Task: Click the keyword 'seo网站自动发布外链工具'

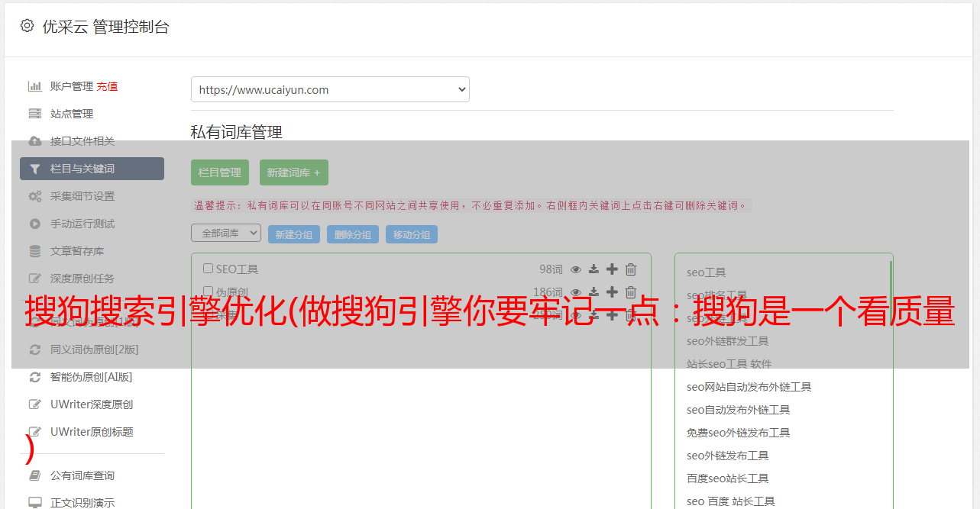Action: (x=749, y=387)
